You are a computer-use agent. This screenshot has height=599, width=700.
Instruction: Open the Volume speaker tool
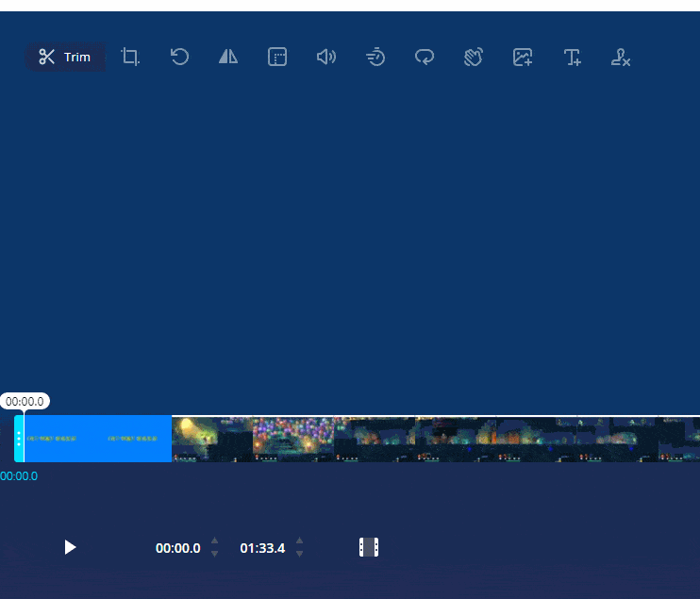click(x=326, y=58)
